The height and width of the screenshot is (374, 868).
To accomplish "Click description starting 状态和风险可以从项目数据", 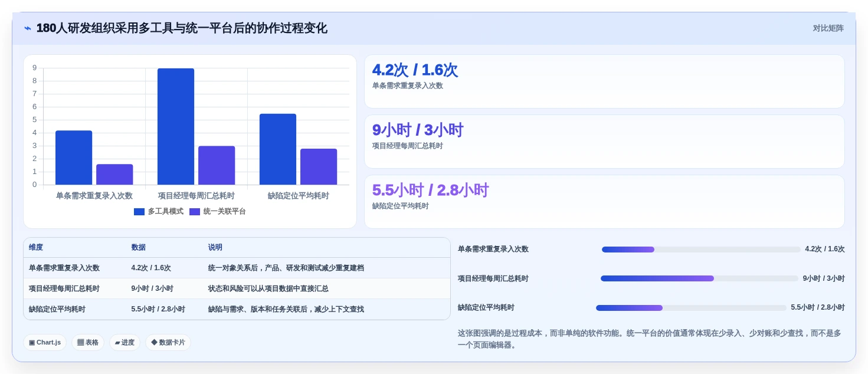I will 268,288.
